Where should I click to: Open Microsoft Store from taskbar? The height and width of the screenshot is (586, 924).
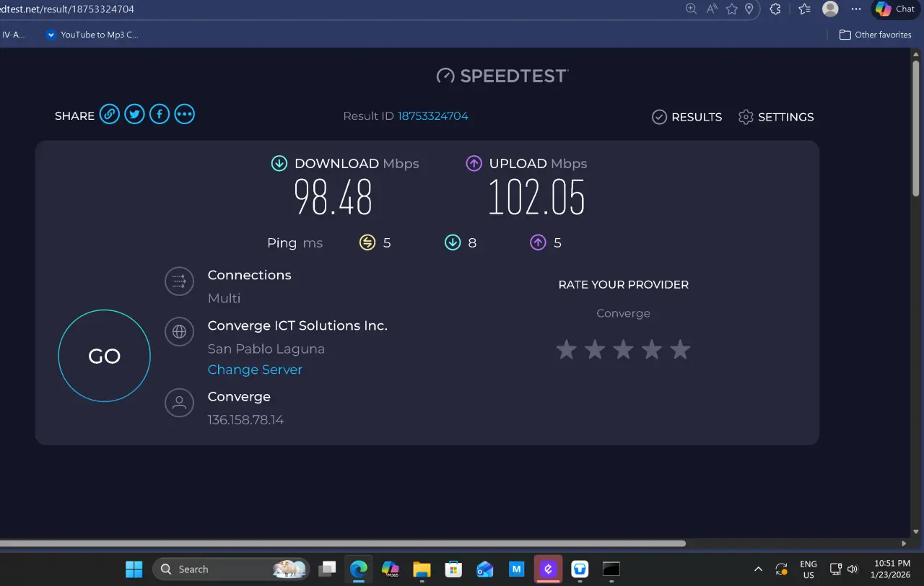[x=453, y=569]
